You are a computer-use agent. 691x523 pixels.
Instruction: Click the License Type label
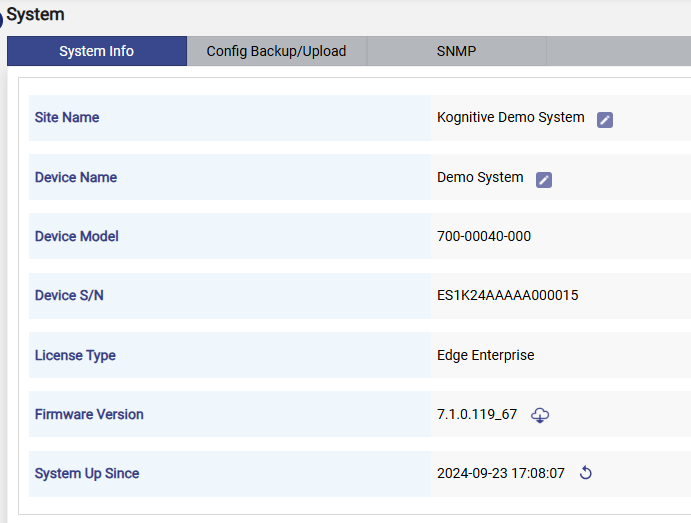(x=75, y=355)
